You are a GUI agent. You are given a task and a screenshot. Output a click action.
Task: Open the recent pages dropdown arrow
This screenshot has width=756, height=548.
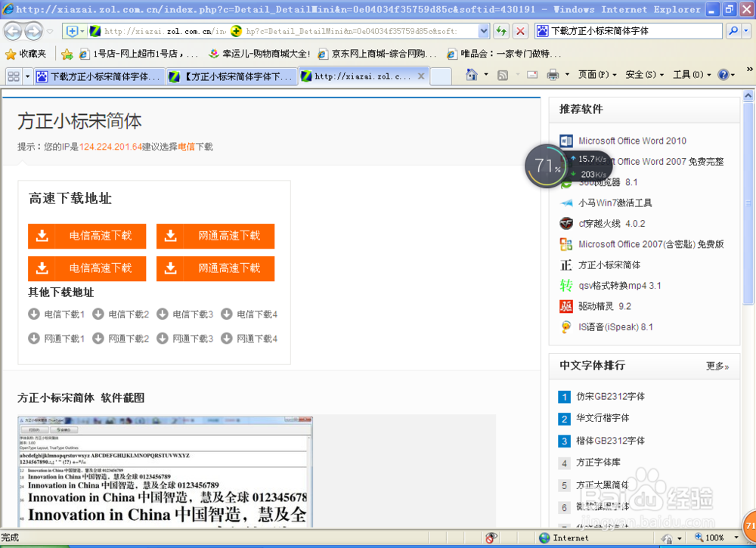click(x=50, y=33)
